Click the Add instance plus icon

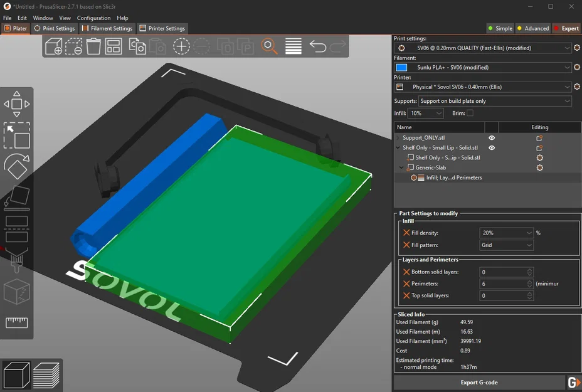pyautogui.click(x=181, y=46)
